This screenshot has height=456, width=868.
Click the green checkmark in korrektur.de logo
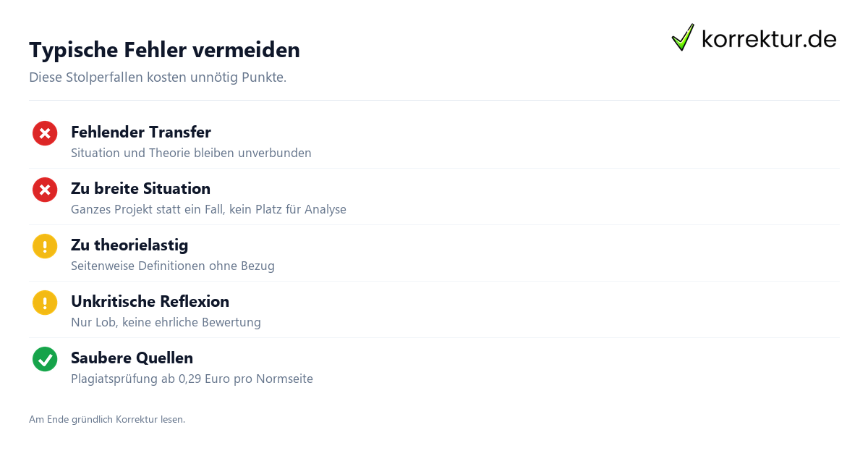683,37
